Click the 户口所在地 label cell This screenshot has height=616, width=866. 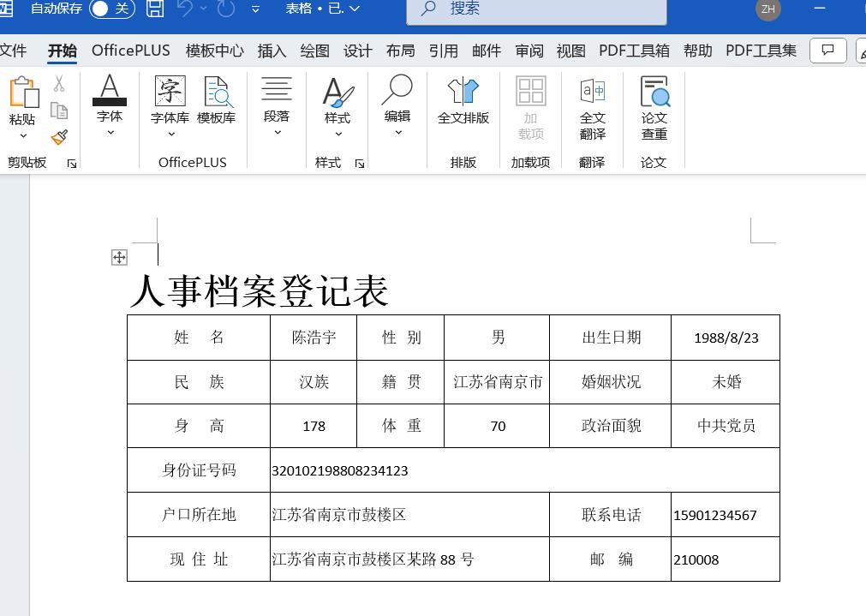[199, 515]
